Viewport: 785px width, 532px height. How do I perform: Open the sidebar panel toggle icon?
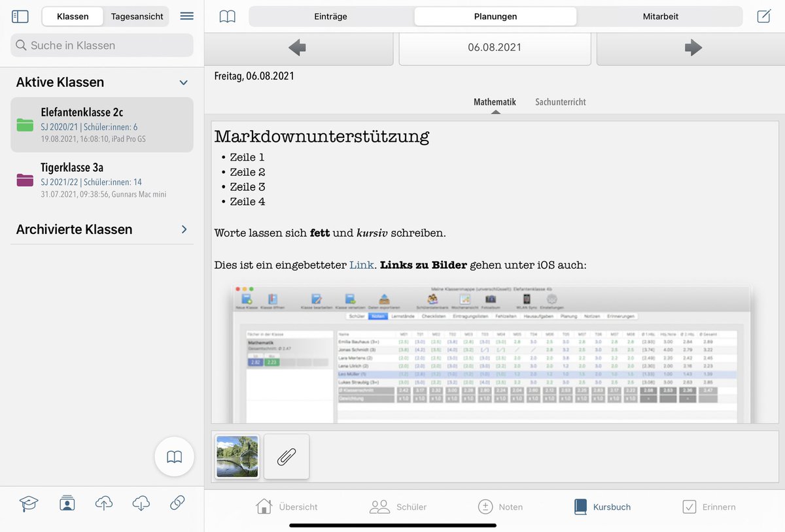click(20, 16)
